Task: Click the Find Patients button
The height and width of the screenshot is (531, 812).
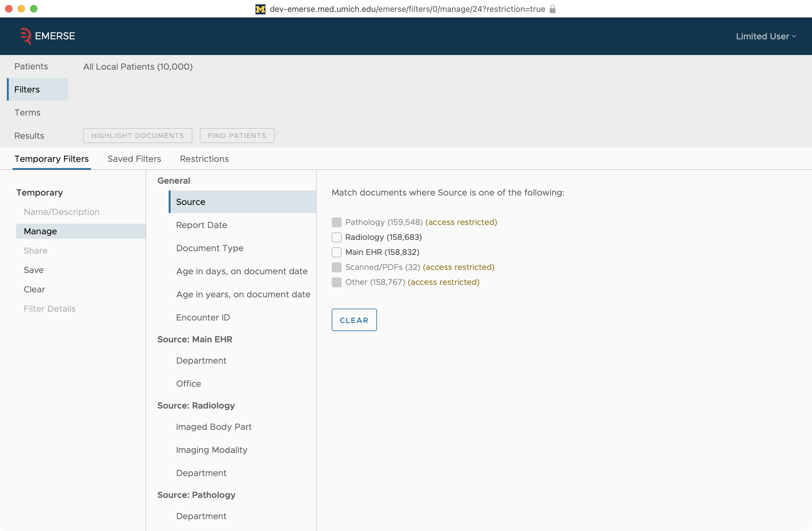Action: point(237,136)
